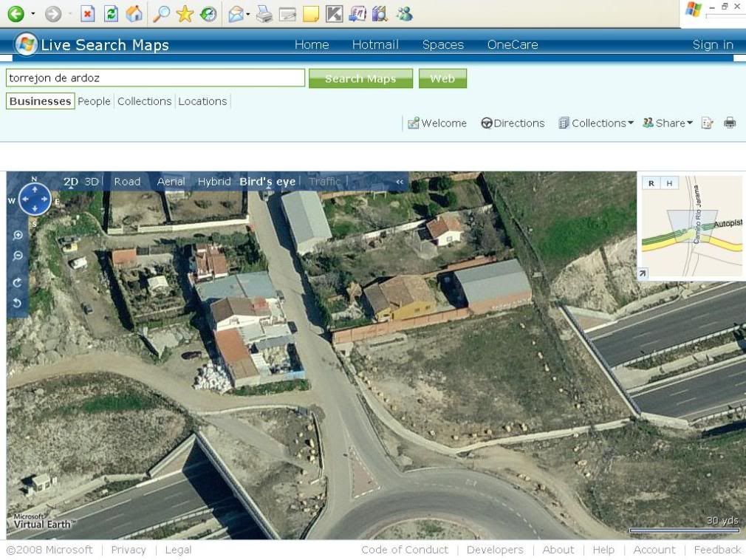Collapse the map view toolbar with chevrons
Screen dimensions: 746x560
point(400,182)
